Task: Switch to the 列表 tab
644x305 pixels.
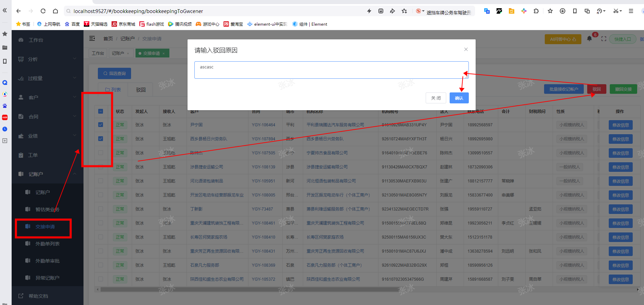Action: pyautogui.click(x=113, y=90)
